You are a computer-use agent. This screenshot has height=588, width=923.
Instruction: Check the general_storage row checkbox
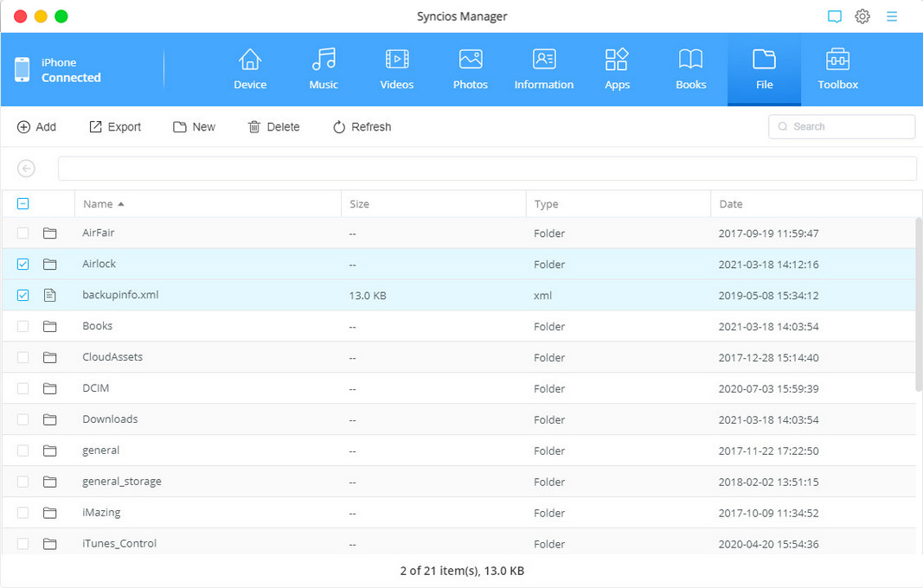tap(23, 482)
